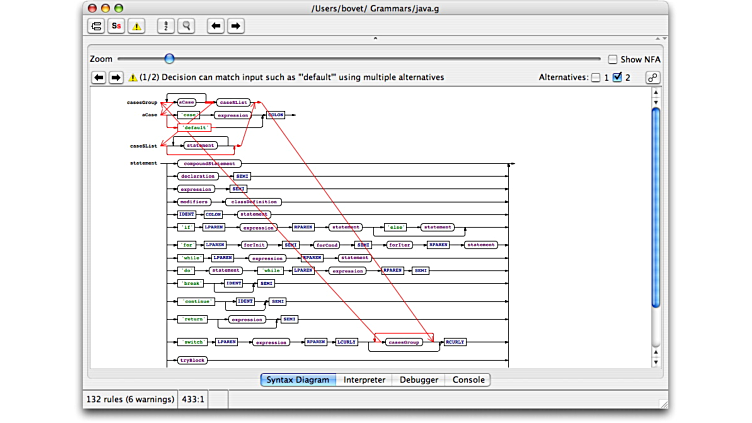Click the red Ss toolbar button
Viewport: 752px width, 423px height.
116,26
